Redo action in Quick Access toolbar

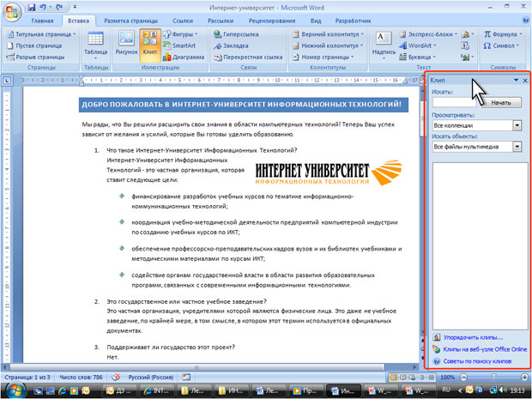60,7
